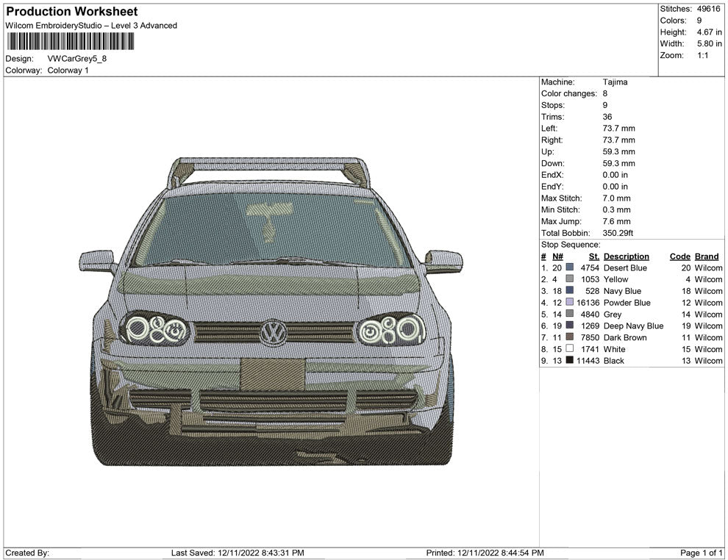Click the Color changes value 8

(x=605, y=93)
